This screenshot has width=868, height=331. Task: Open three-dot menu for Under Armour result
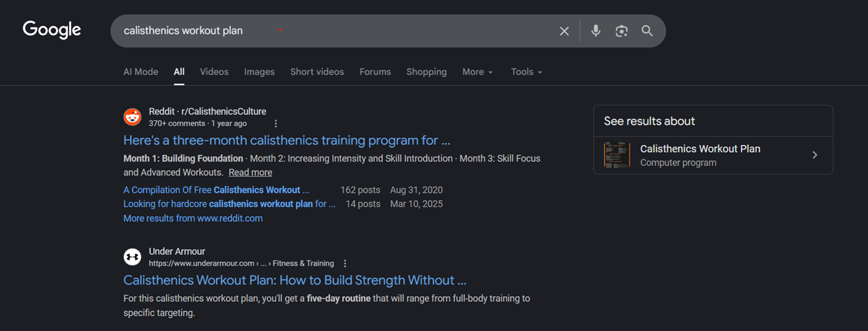(345, 264)
